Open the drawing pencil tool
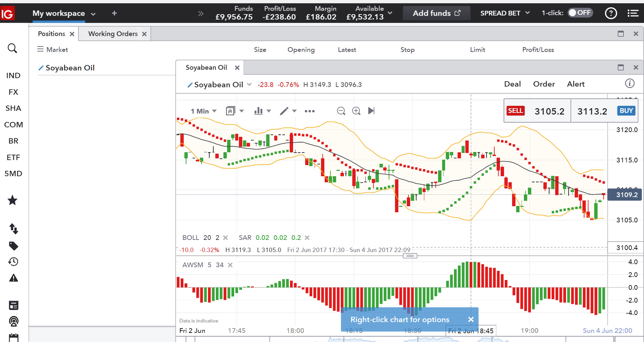644x342 pixels. point(284,111)
